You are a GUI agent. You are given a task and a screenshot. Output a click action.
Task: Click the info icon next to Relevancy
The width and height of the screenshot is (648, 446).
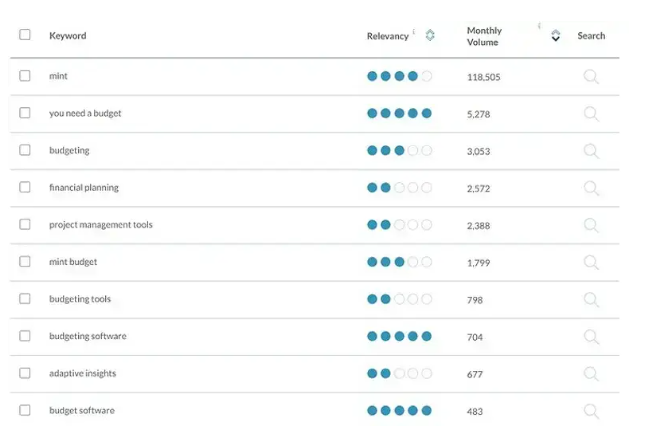[x=414, y=32]
